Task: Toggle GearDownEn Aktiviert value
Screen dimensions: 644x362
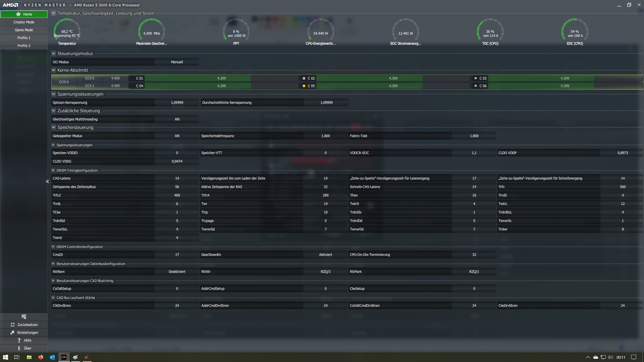Action: [325, 255]
